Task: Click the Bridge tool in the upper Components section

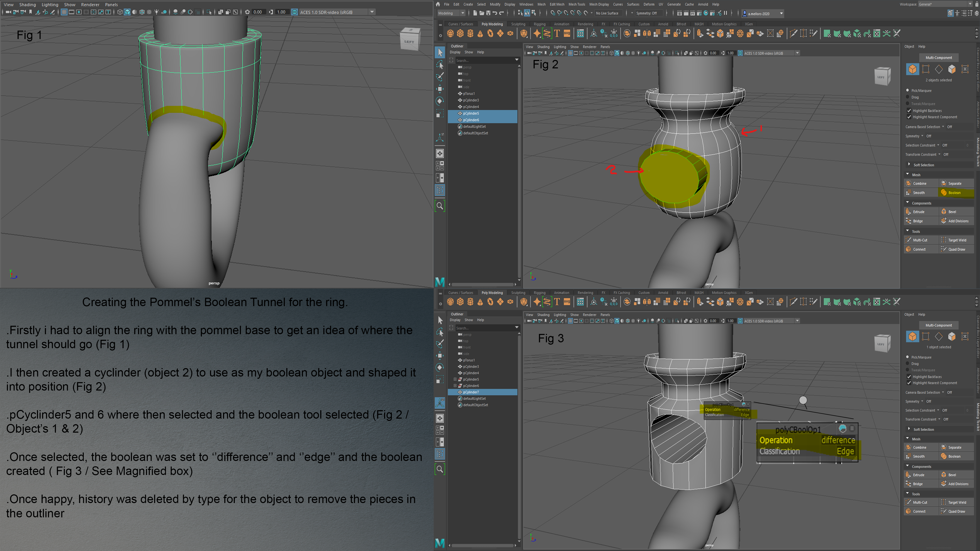Action: point(918,221)
